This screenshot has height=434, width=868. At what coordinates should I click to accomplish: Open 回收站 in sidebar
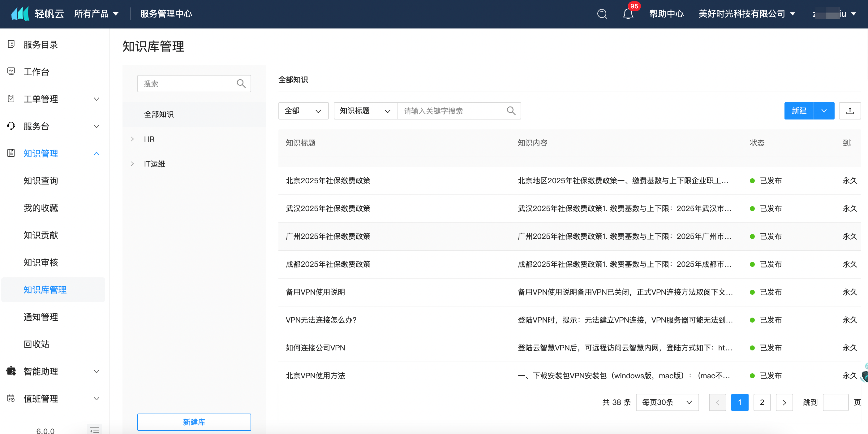click(x=37, y=344)
